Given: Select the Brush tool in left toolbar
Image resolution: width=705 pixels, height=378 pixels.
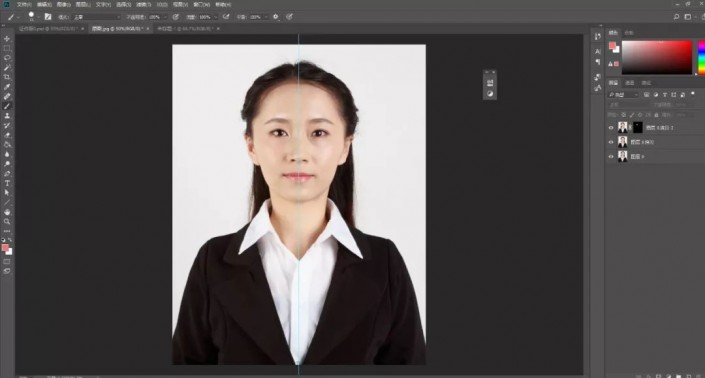Looking at the screenshot, I should tap(7, 106).
